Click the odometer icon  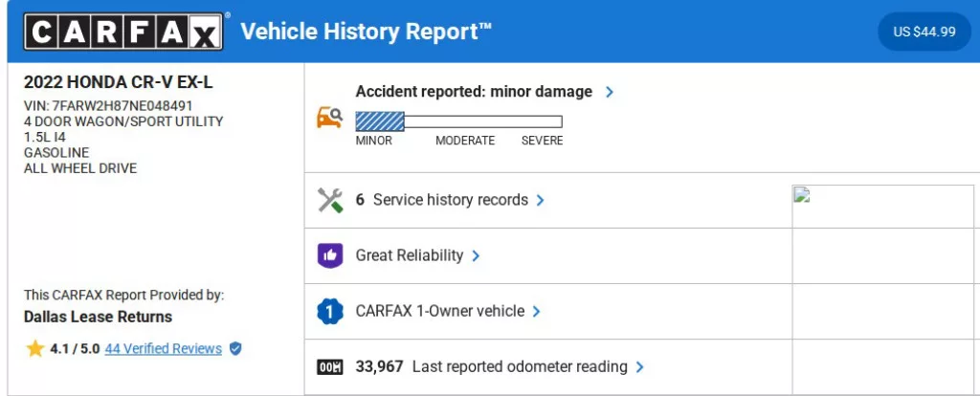click(329, 366)
